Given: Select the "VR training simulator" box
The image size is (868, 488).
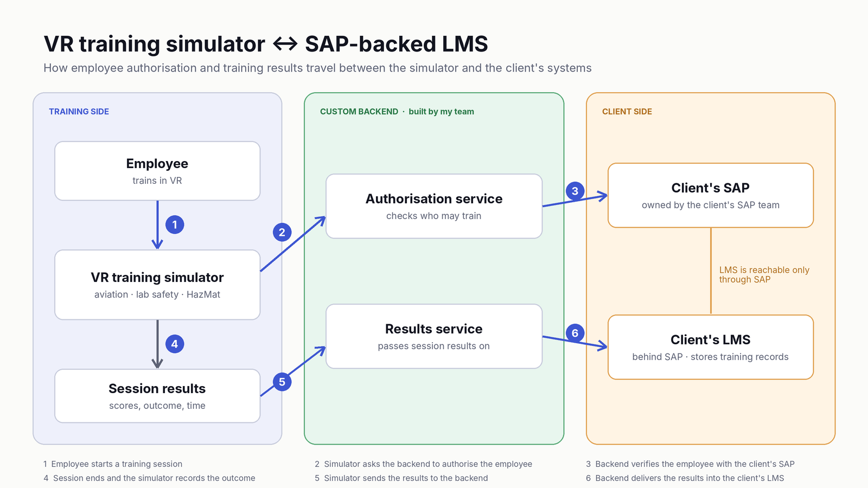Looking at the screenshot, I should [x=157, y=285].
